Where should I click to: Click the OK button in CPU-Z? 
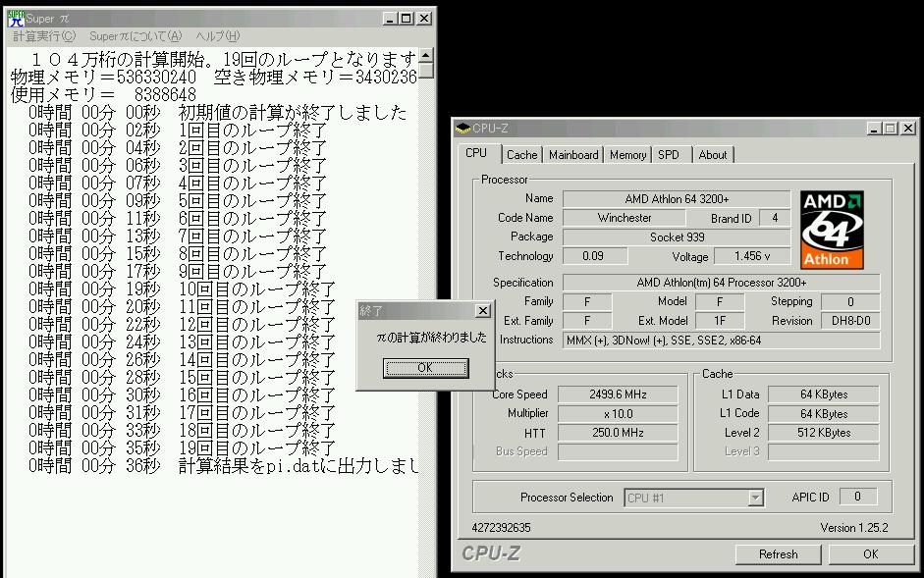(870, 554)
